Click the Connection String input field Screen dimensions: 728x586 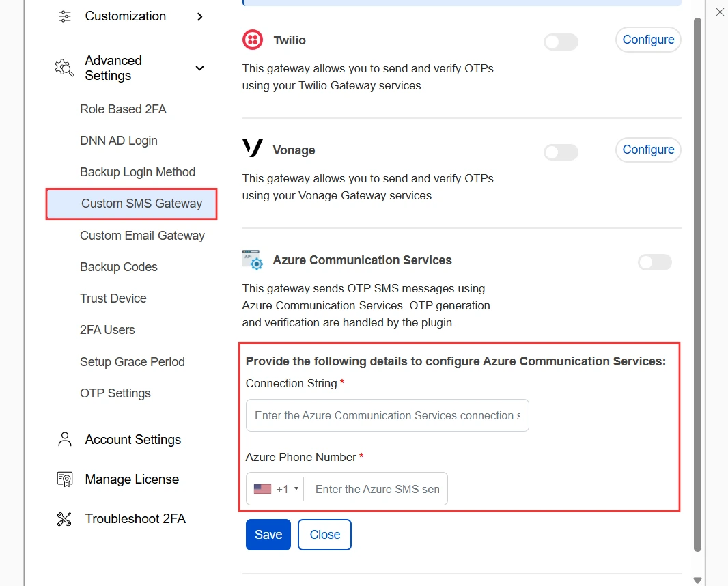click(x=387, y=415)
